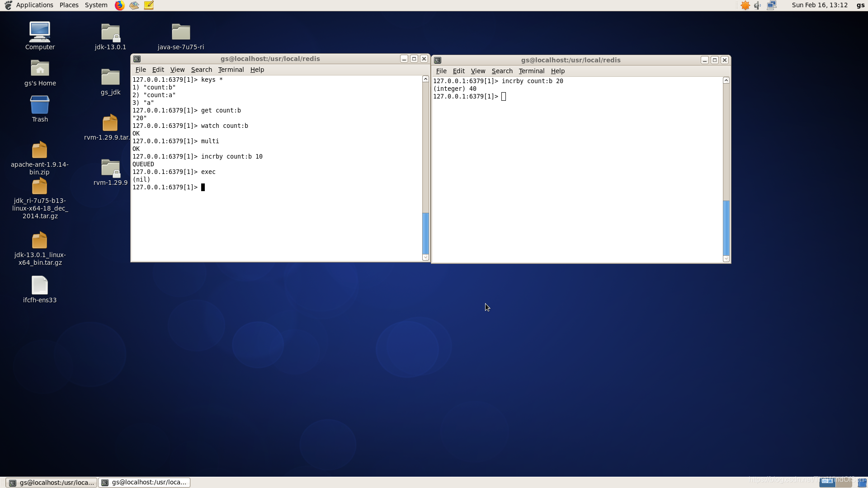868x488 pixels.
Task: Click left terminal title bar text
Action: (270, 59)
